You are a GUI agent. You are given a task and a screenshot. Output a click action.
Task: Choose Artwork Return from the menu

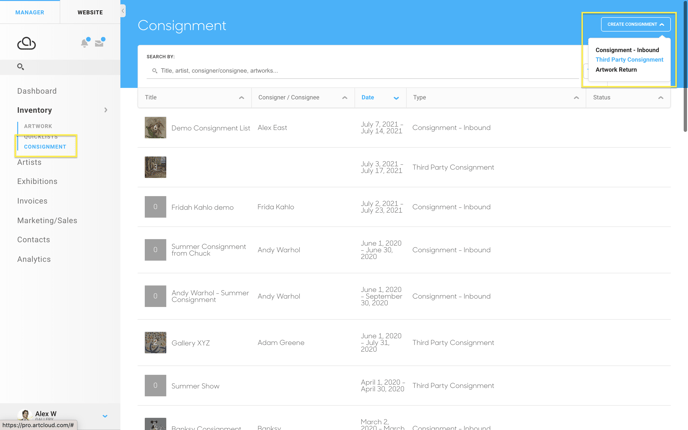click(616, 70)
